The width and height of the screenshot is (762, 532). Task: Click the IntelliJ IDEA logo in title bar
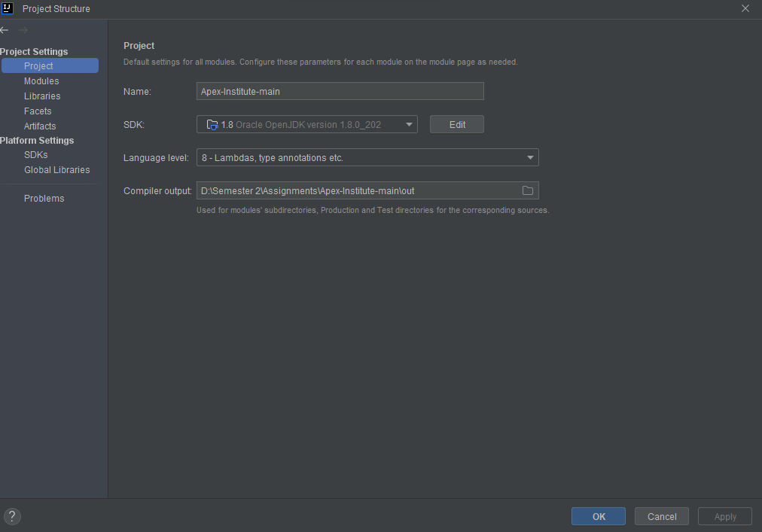(8, 8)
